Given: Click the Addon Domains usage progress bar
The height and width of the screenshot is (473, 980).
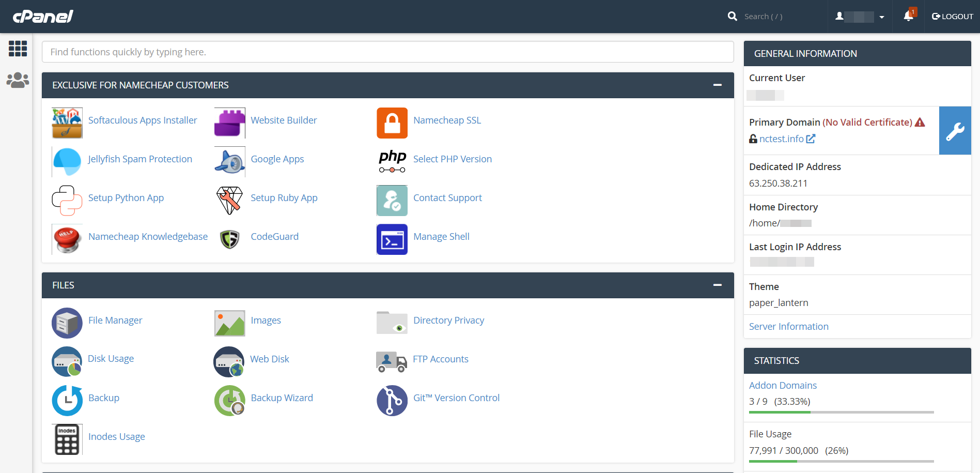Looking at the screenshot, I should 842,412.
